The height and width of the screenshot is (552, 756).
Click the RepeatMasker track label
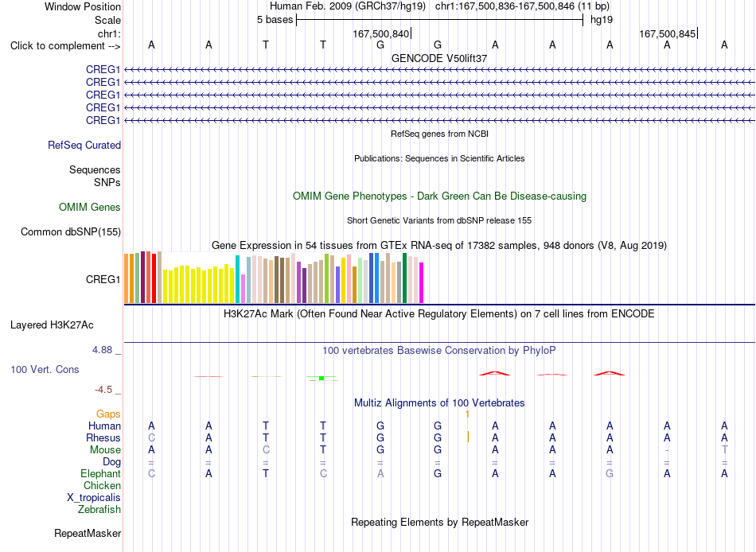(x=88, y=534)
